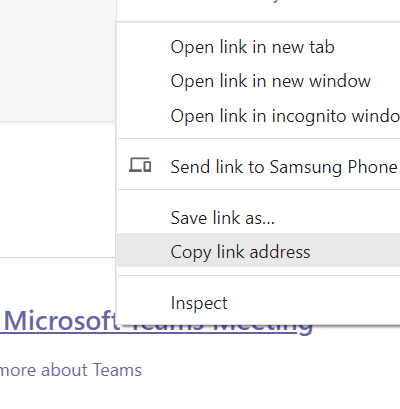Select Open link in new tab

pyautogui.click(x=259, y=47)
